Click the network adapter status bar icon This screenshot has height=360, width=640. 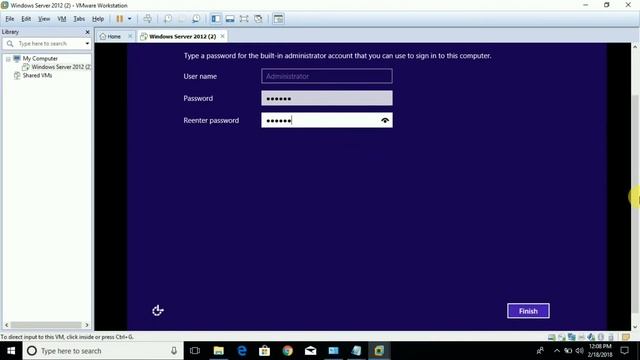coord(571,337)
